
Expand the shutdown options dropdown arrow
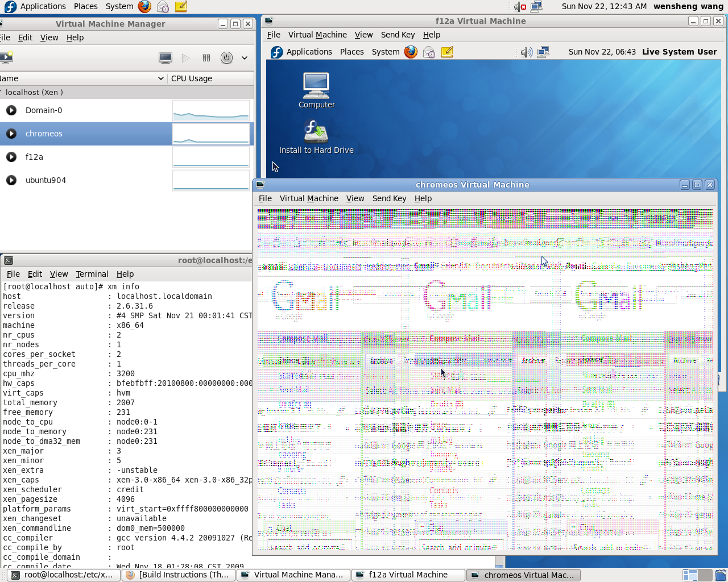tap(245, 58)
